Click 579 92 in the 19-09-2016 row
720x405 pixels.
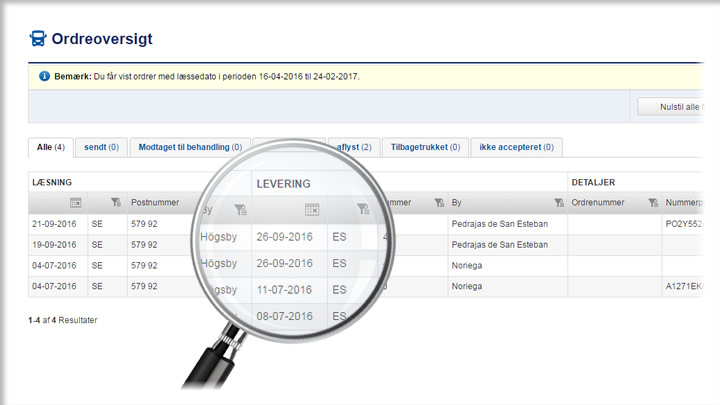pos(144,245)
